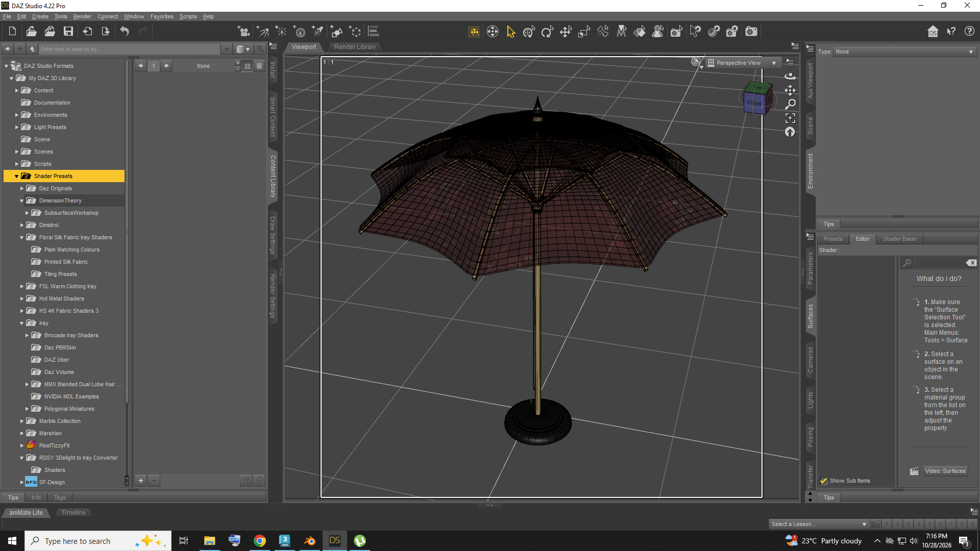Click the add plus button below content
The width and height of the screenshot is (980, 551).
141,481
